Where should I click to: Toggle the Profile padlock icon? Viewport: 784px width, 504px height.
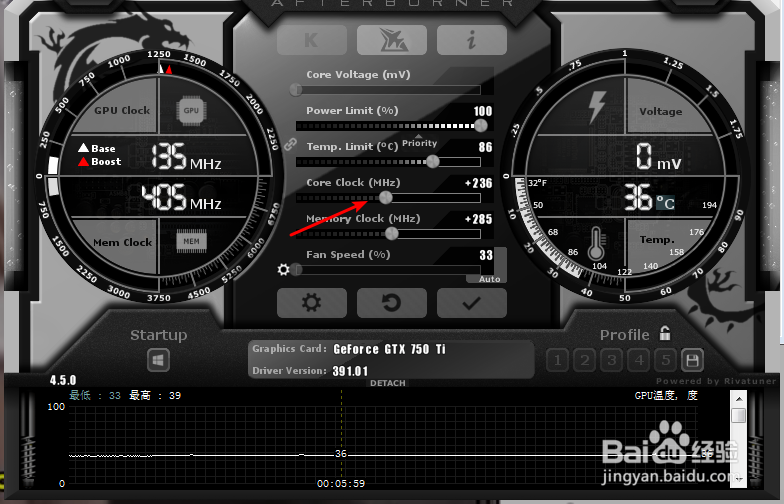pyautogui.click(x=665, y=333)
